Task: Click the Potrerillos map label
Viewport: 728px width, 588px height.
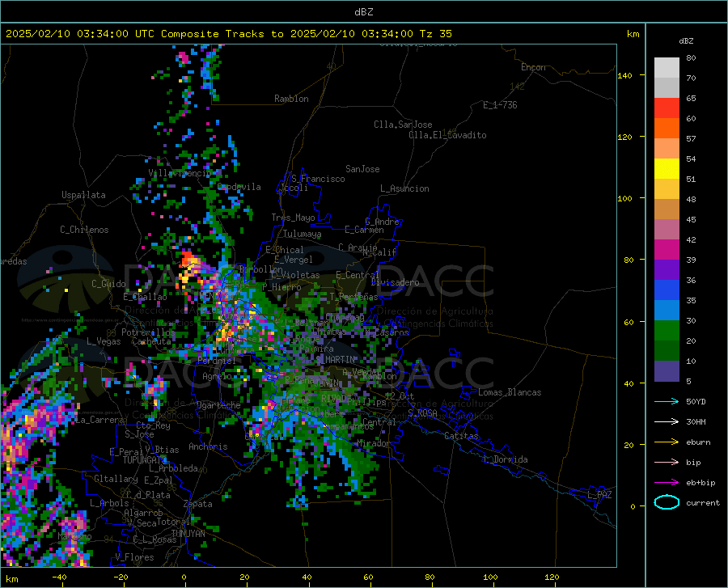Action: [148, 332]
